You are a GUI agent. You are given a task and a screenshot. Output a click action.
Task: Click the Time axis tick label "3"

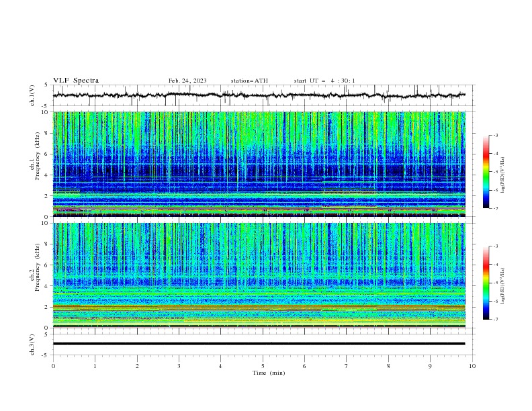(179, 366)
